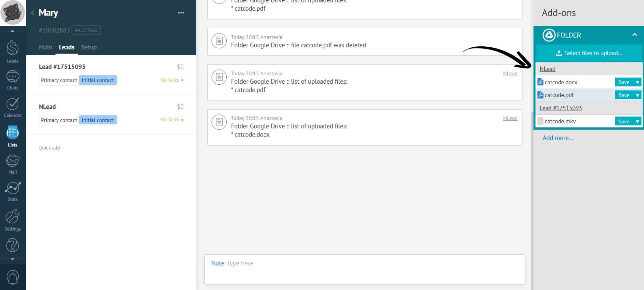Collapse the FOLDER add-on panel

[634, 35]
